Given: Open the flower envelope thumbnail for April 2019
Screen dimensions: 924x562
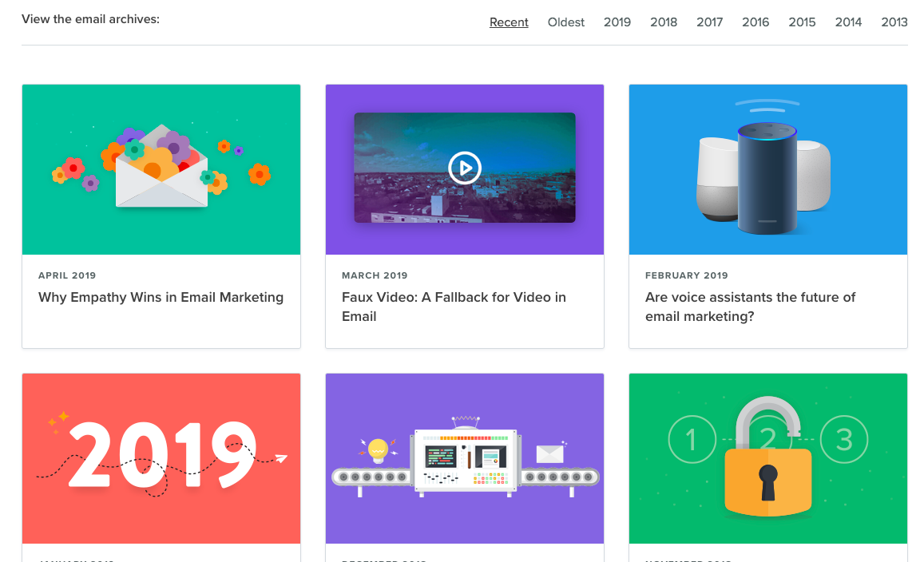Looking at the screenshot, I should click(161, 170).
